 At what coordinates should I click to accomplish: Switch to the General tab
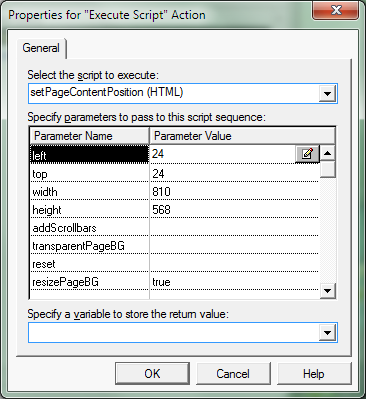(41, 48)
